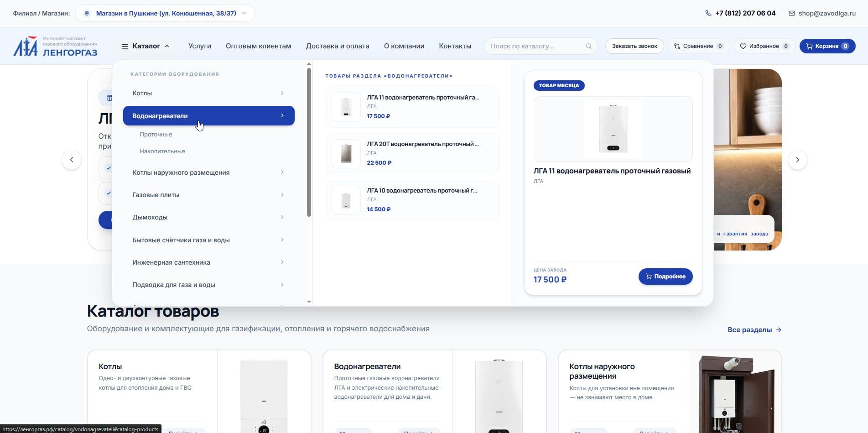The height and width of the screenshot is (433, 868).
Task: Click the envelope icon beside shop@zavodlga.ru
Action: (792, 13)
